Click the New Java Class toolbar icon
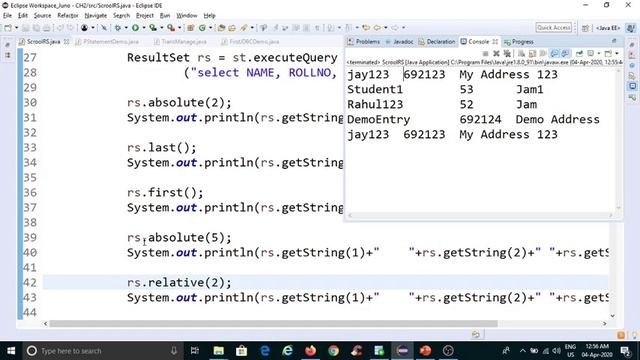 202,28
